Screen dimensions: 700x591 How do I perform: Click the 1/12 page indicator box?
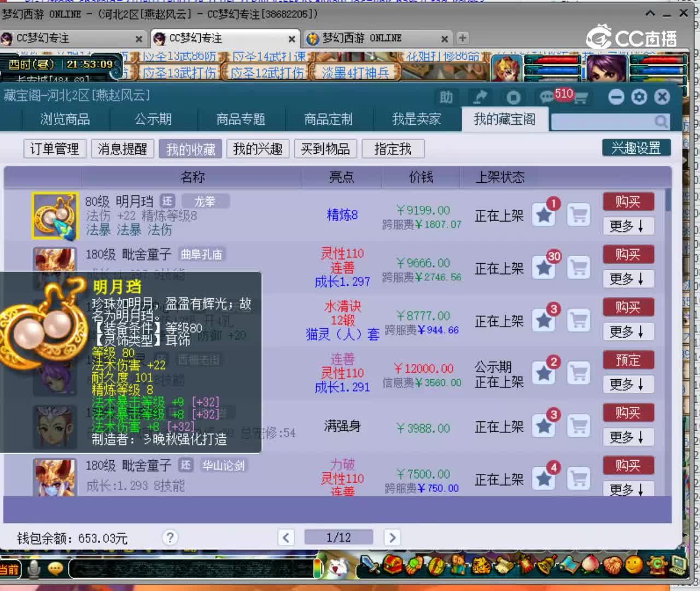pyautogui.click(x=339, y=537)
